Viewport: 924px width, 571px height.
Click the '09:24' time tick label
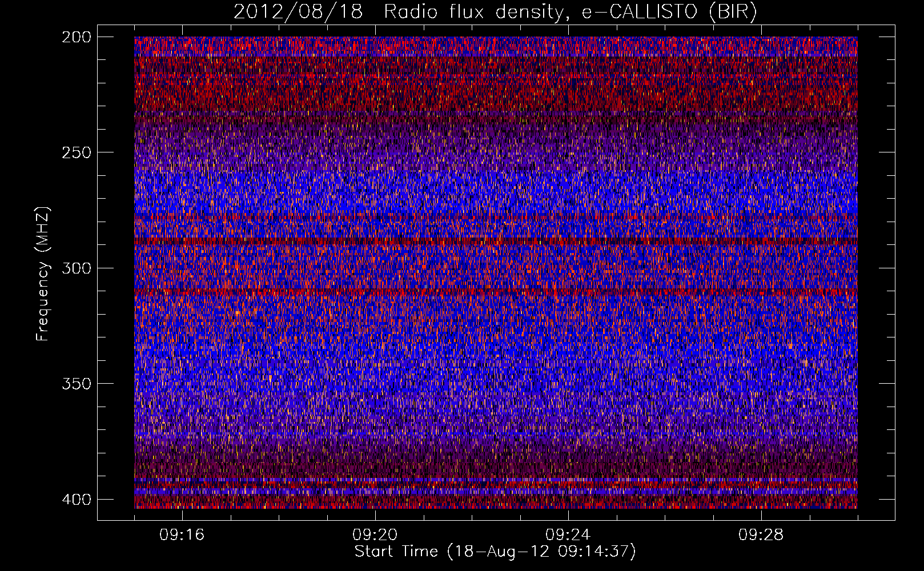coord(568,535)
